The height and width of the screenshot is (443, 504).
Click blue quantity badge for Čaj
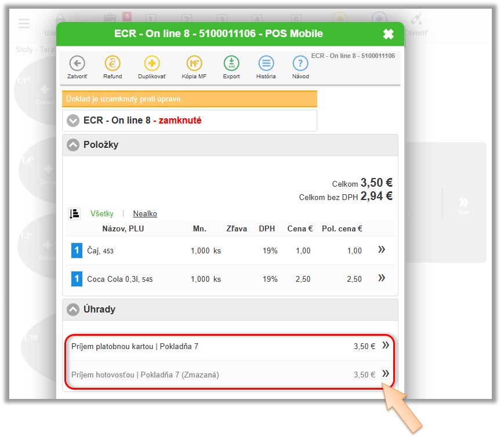(77, 250)
